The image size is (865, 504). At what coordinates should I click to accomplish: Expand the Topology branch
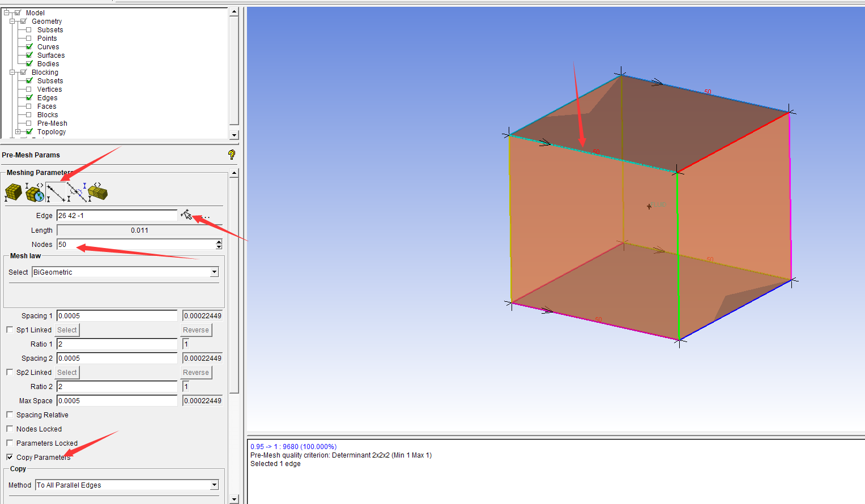click(x=18, y=131)
